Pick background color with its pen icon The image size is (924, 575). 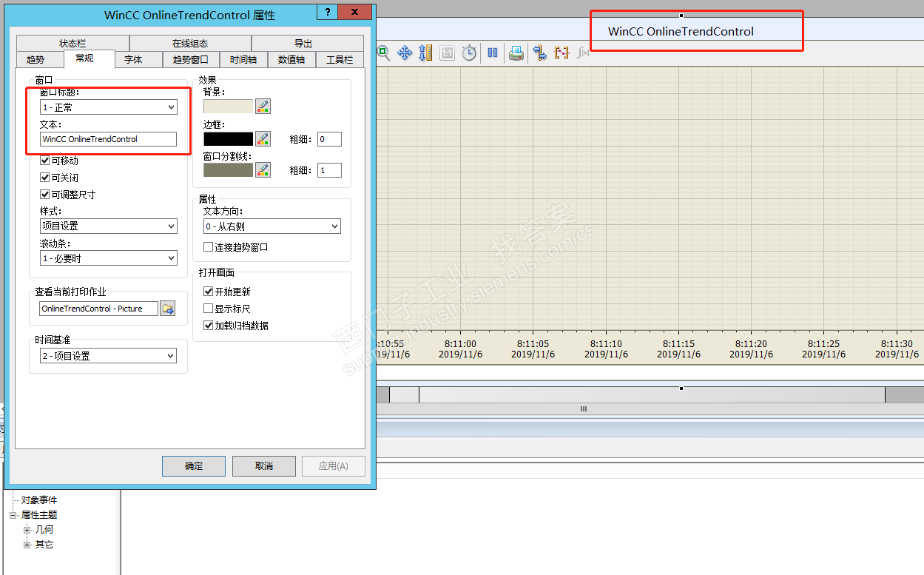[263, 106]
